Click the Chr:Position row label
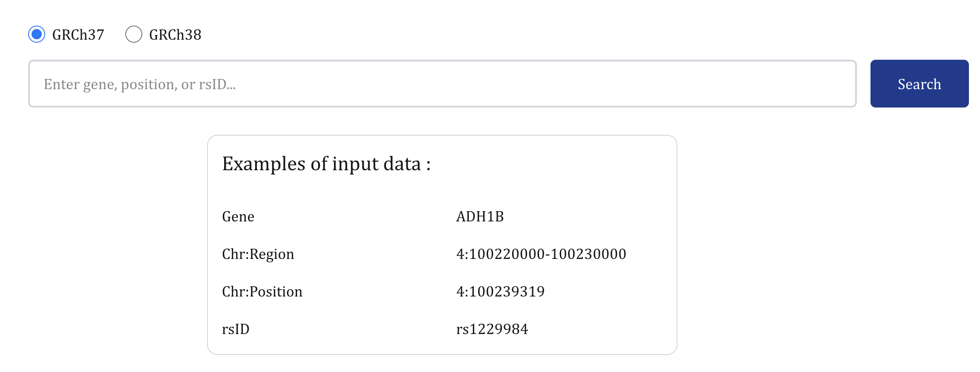 tap(262, 292)
